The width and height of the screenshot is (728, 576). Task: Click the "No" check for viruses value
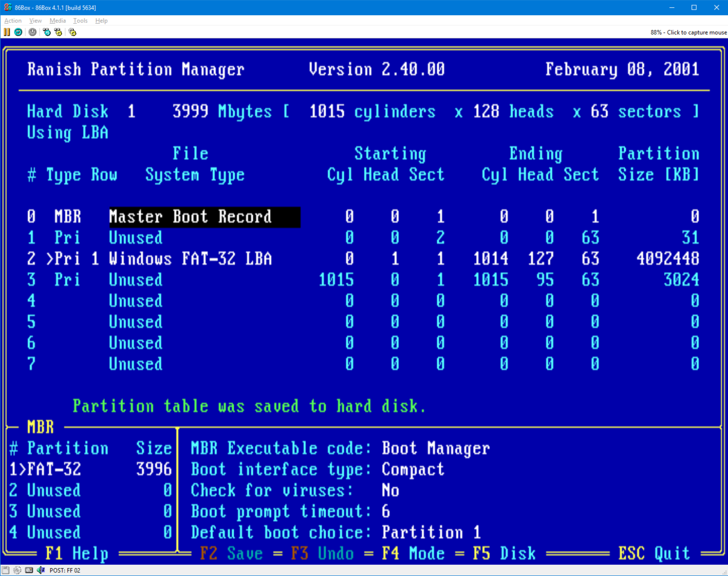point(391,491)
